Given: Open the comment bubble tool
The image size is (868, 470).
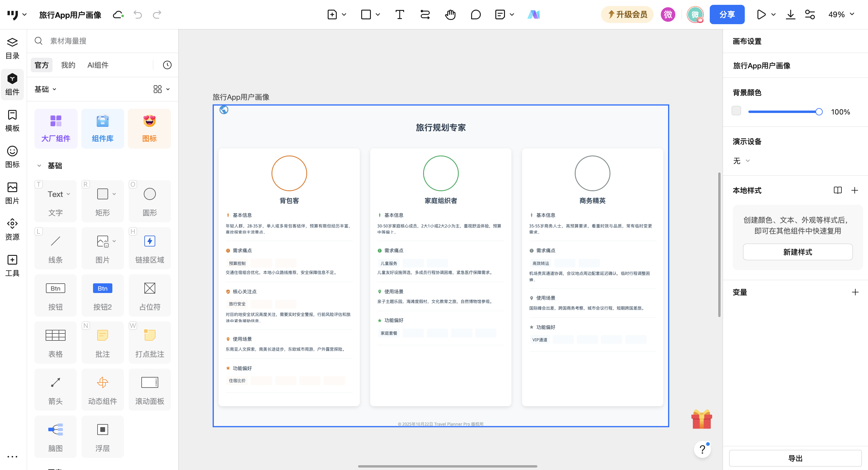Looking at the screenshot, I should click(x=475, y=14).
